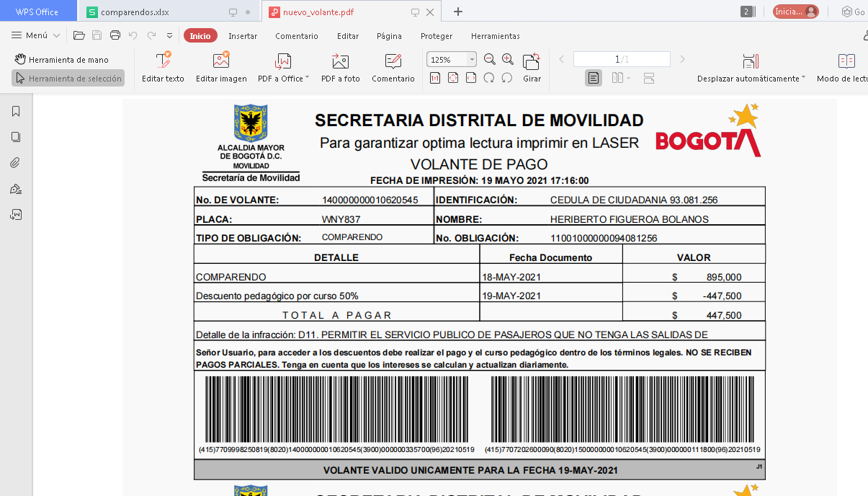Click the Menú button
This screenshot has width=868, height=496.
point(36,35)
